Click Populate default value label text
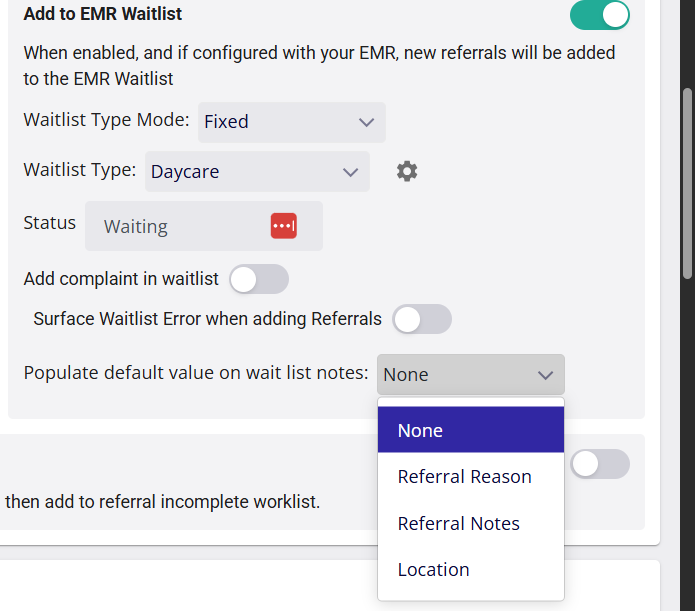 (196, 373)
